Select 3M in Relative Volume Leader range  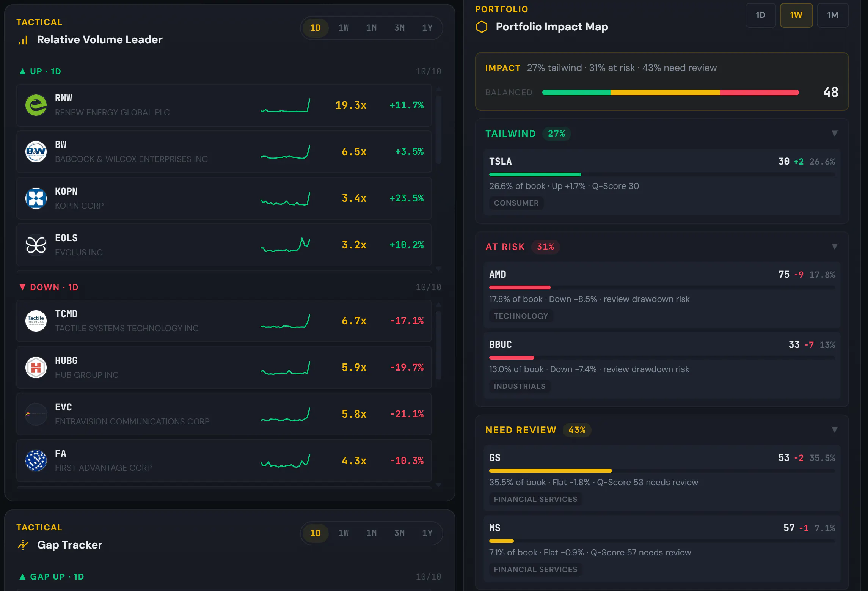pos(399,28)
